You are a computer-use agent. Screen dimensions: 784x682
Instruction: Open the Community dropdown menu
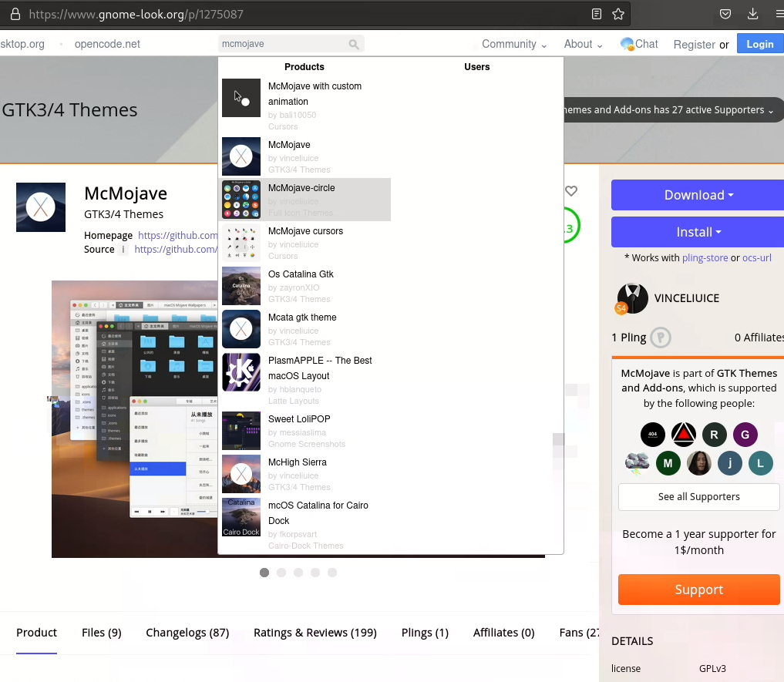(514, 44)
